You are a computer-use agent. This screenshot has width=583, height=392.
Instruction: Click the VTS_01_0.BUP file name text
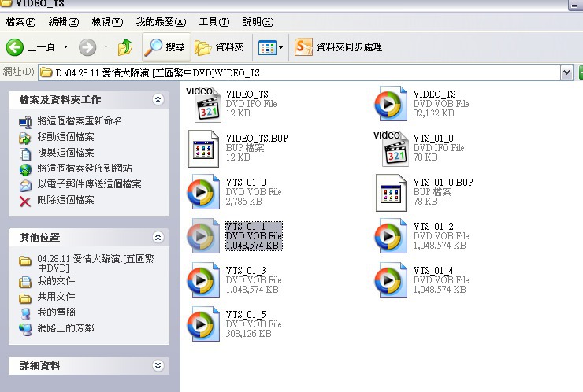click(444, 182)
